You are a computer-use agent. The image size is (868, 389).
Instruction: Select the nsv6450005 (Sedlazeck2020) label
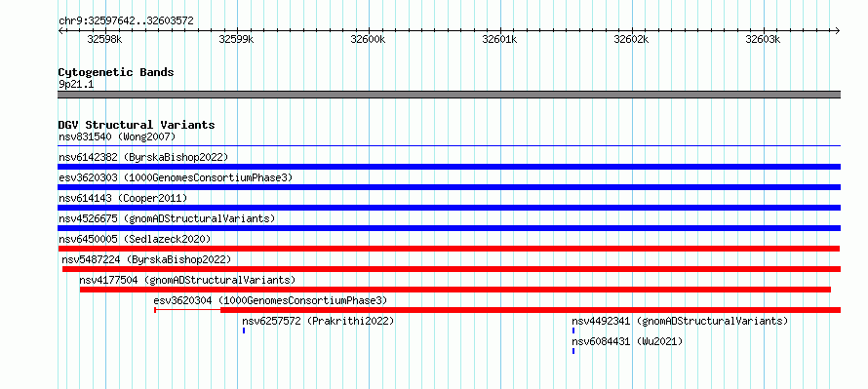135,239
